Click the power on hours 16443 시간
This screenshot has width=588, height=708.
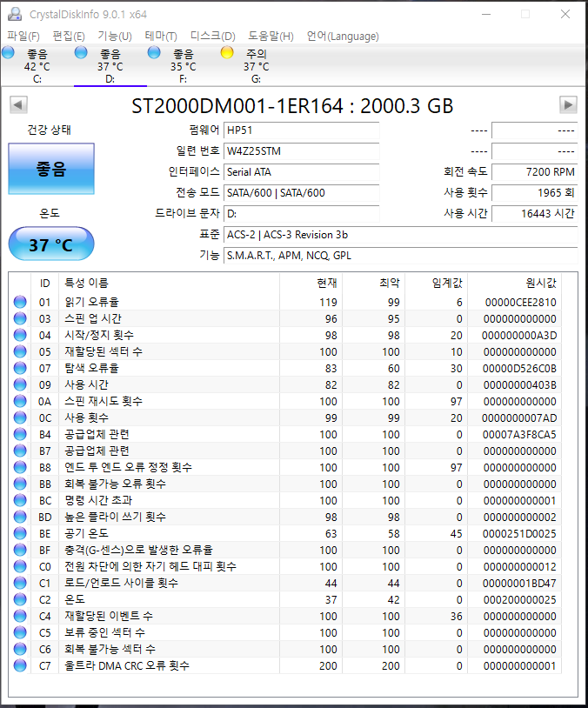(535, 214)
